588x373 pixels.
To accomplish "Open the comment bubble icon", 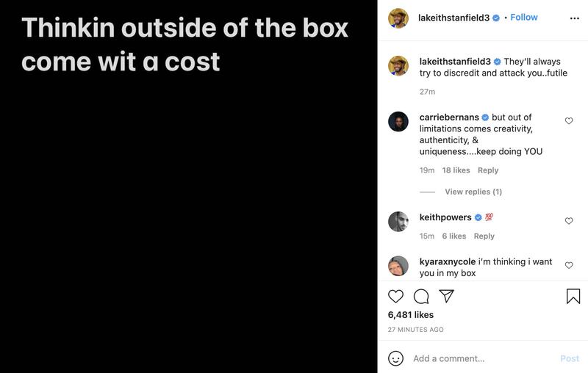I will (x=421, y=296).
